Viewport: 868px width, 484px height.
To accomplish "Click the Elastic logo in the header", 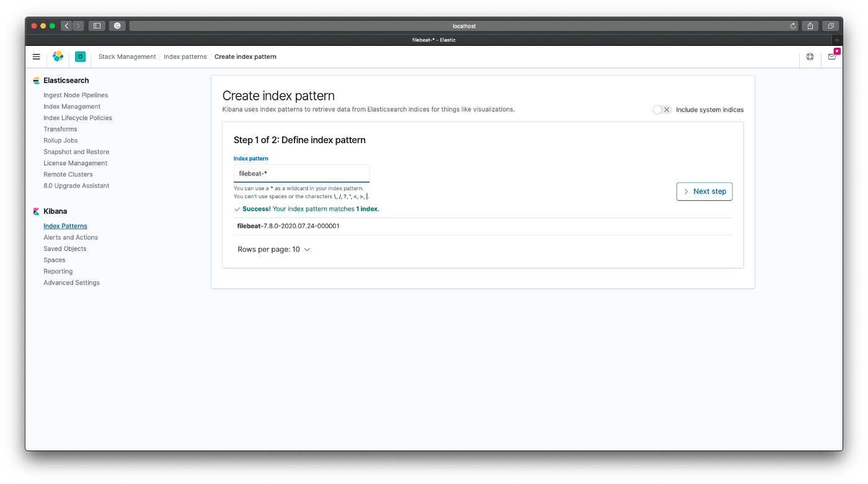I will point(58,56).
